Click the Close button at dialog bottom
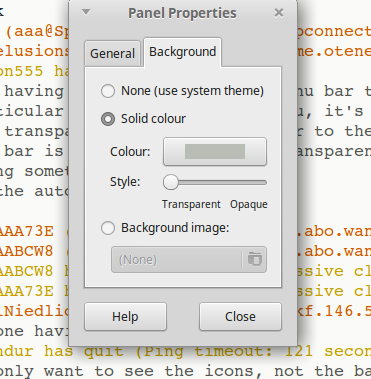This screenshot has width=371, height=379. [x=240, y=317]
